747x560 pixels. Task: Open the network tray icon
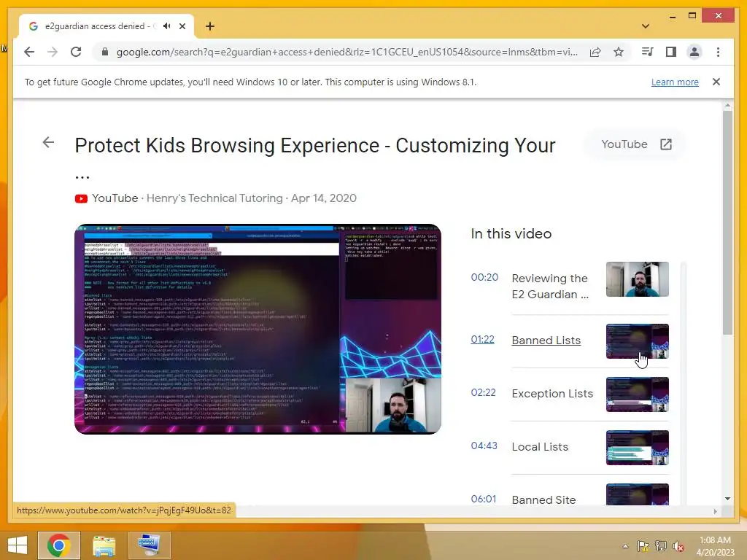click(661, 546)
